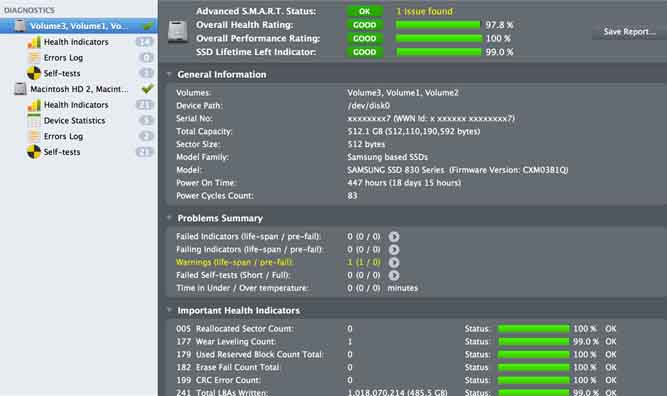Click the Device Statistics table icon

(34, 120)
